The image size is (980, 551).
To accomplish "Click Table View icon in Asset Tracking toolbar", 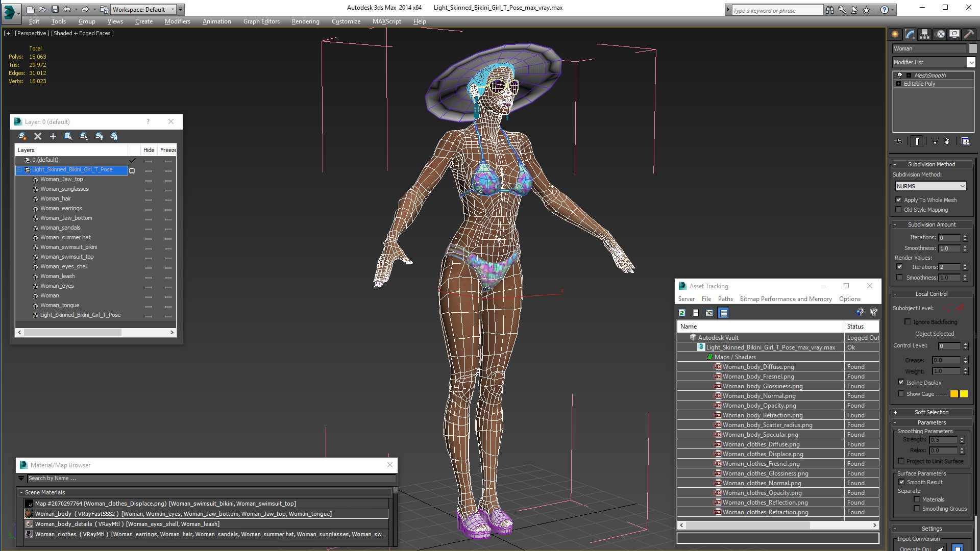I will pos(724,313).
